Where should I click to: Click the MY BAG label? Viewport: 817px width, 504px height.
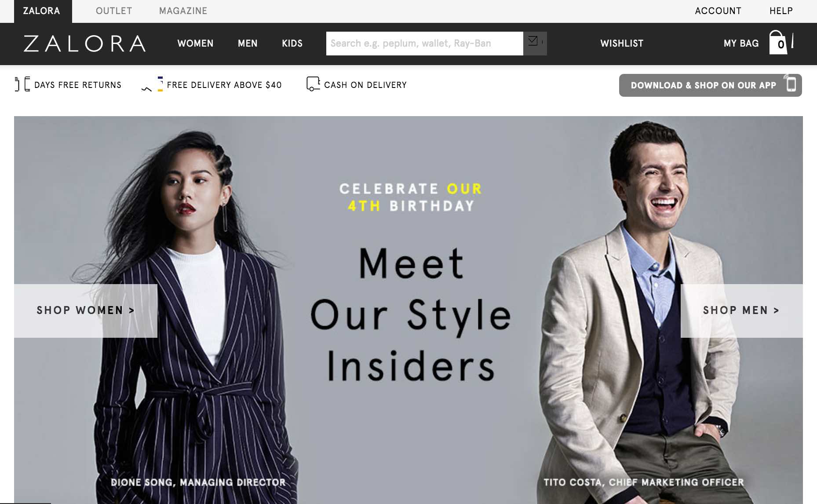[x=741, y=43]
